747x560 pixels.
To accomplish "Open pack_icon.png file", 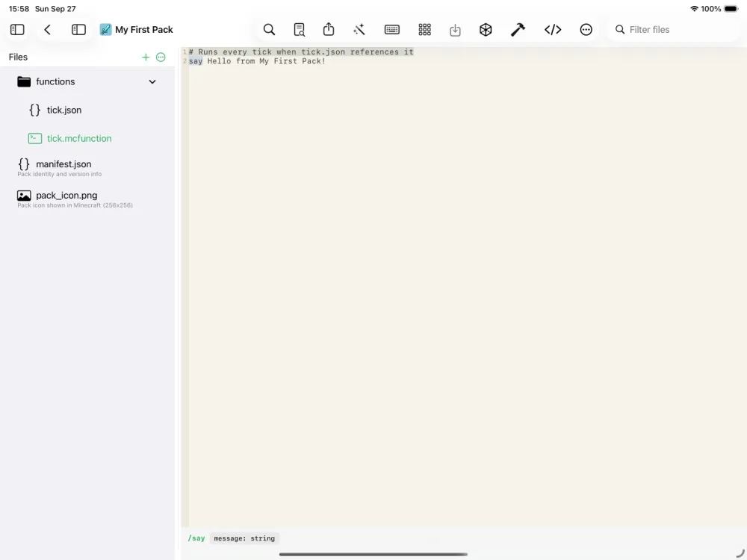I will pos(87,199).
